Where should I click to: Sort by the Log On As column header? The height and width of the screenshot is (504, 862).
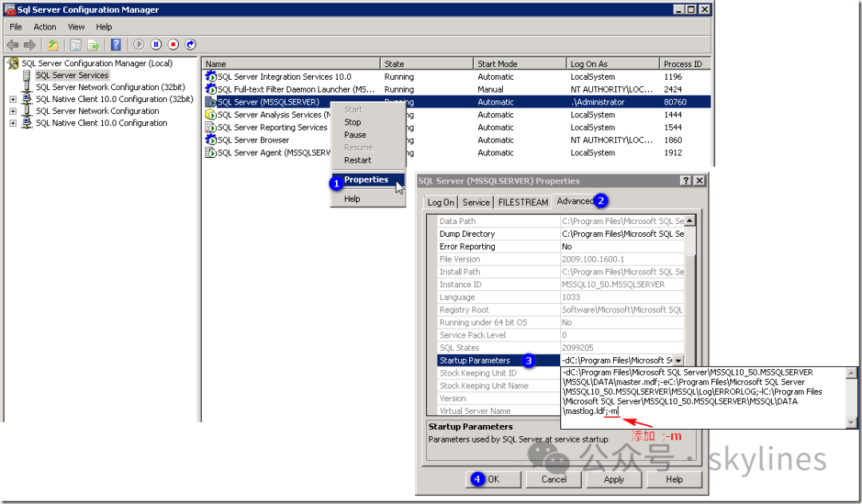613,64
